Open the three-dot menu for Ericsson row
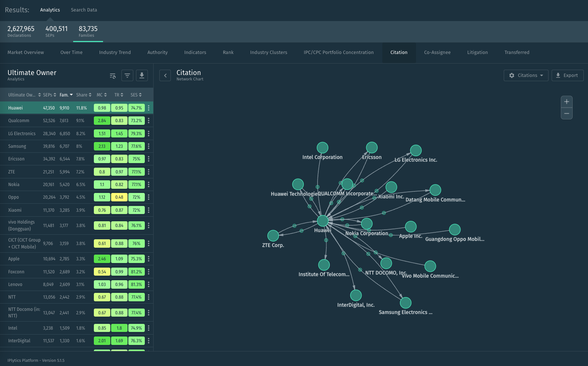 149,159
